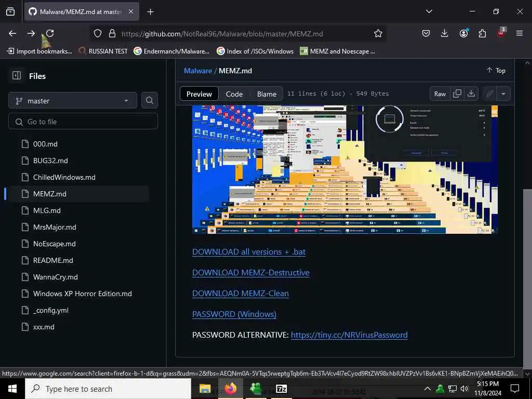Image resolution: width=532 pixels, height=399 pixels.
Task: Open the Endermanch/Malware bookmark
Action: (x=171, y=51)
